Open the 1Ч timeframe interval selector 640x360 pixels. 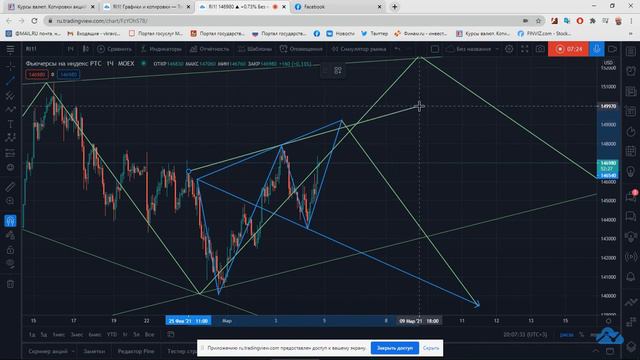(x=71, y=49)
